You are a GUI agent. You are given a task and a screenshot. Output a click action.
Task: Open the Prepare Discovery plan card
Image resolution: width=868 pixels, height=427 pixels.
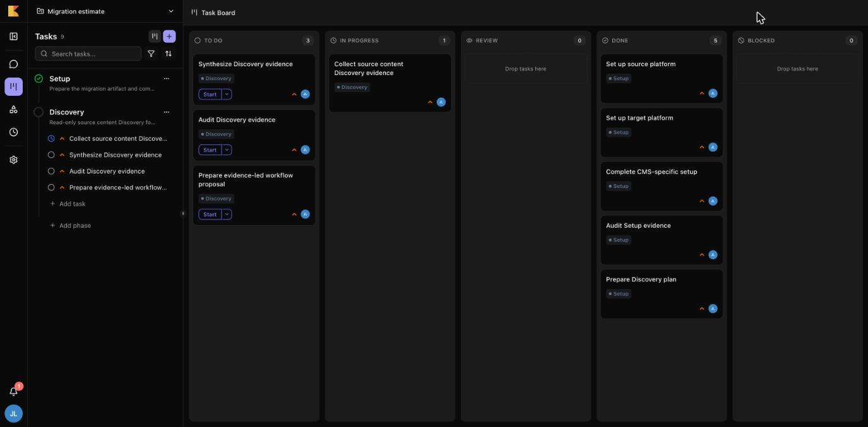point(662,294)
